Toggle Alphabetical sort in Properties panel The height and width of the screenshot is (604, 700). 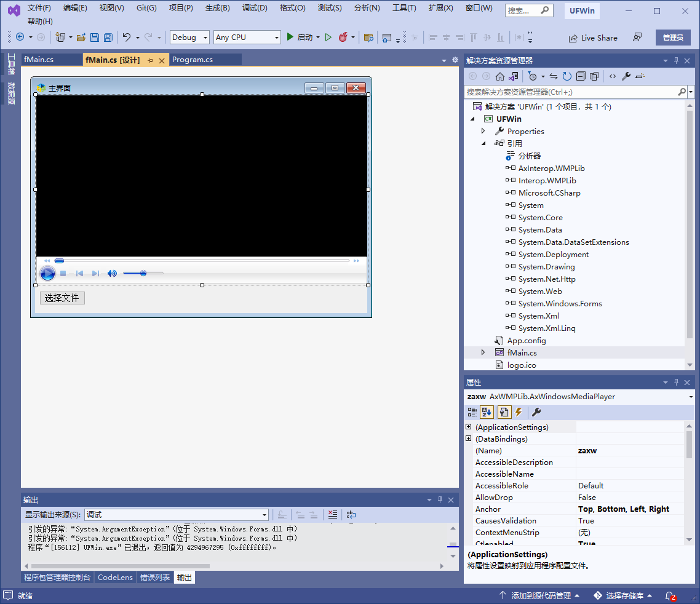[x=487, y=412]
